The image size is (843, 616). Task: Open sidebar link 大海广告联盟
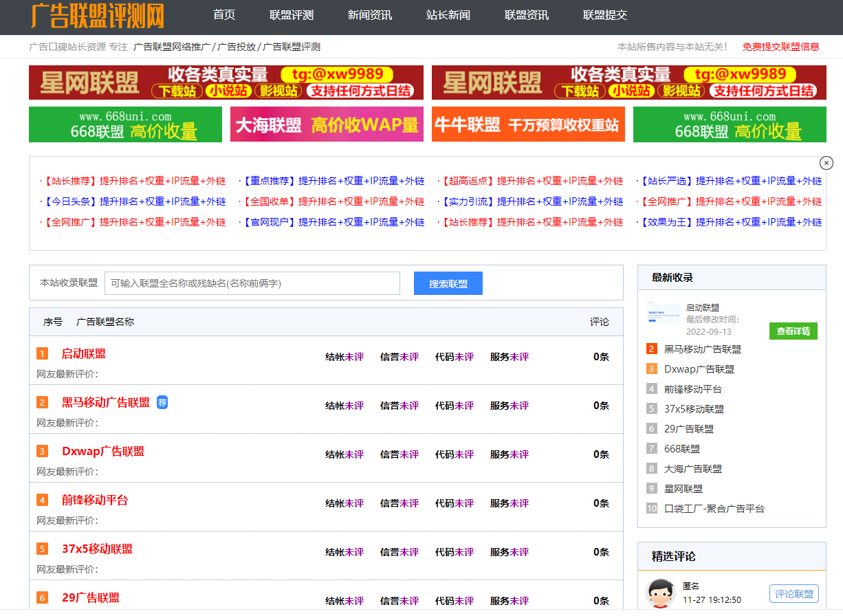tap(693, 469)
